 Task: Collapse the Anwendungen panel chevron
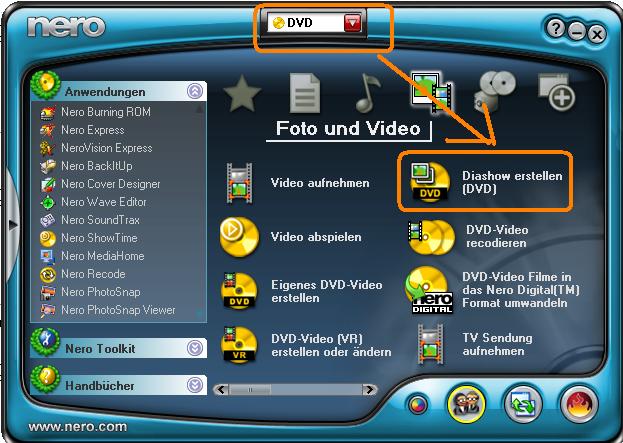[195, 91]
